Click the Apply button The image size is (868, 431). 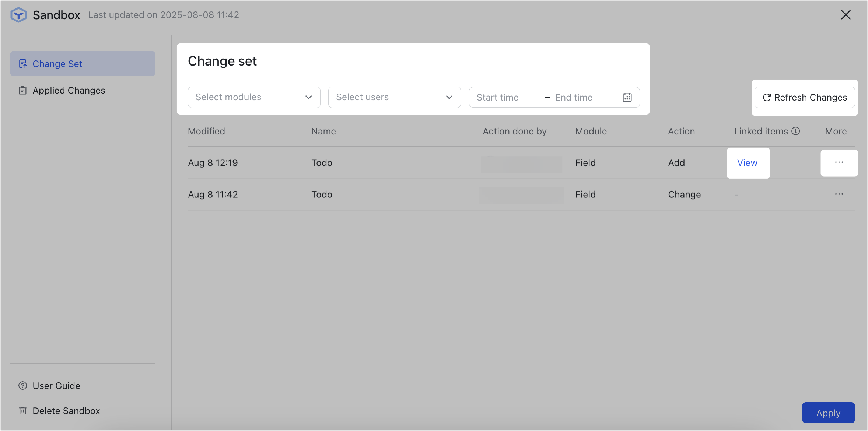pos(828,413)
